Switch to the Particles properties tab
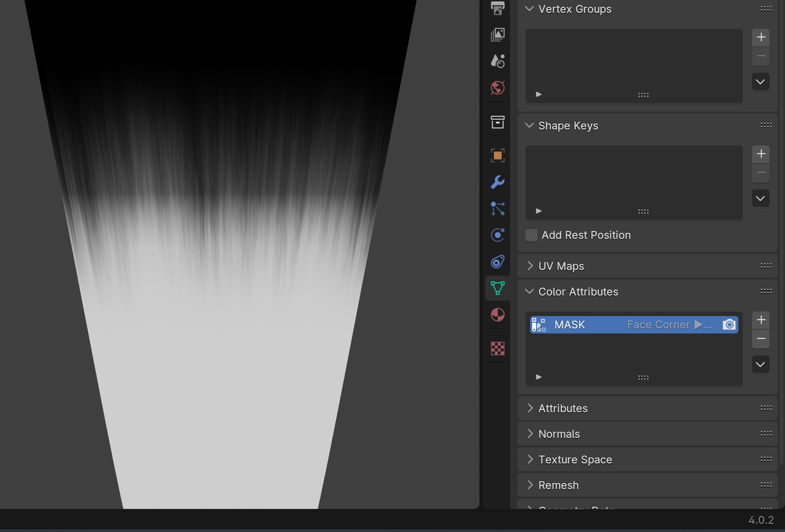The image size is (785, 532). point(497,209)
